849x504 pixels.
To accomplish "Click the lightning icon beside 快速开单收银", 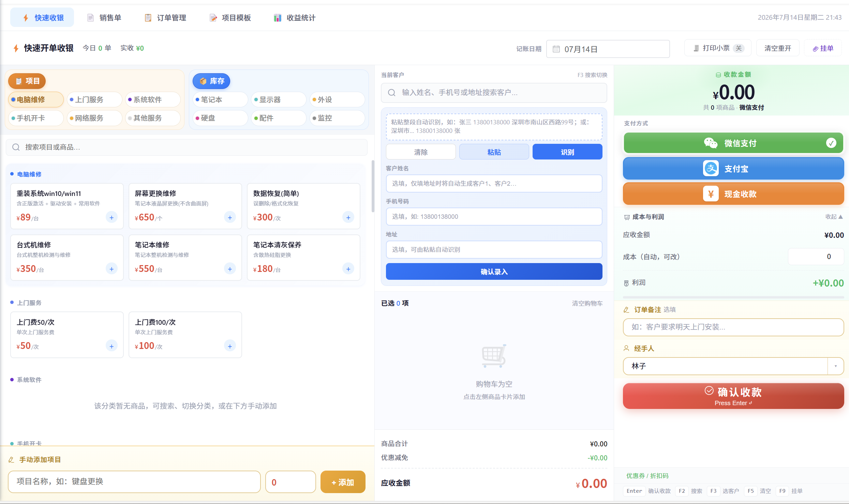I will (x=16, y=48).
